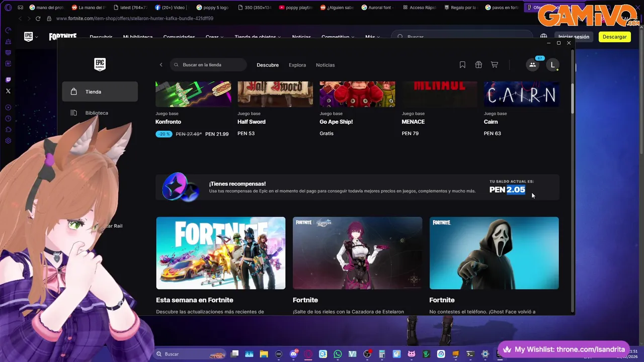
Task: Expand the Más dropdown on Fortnite site
Action: [372, 37]
